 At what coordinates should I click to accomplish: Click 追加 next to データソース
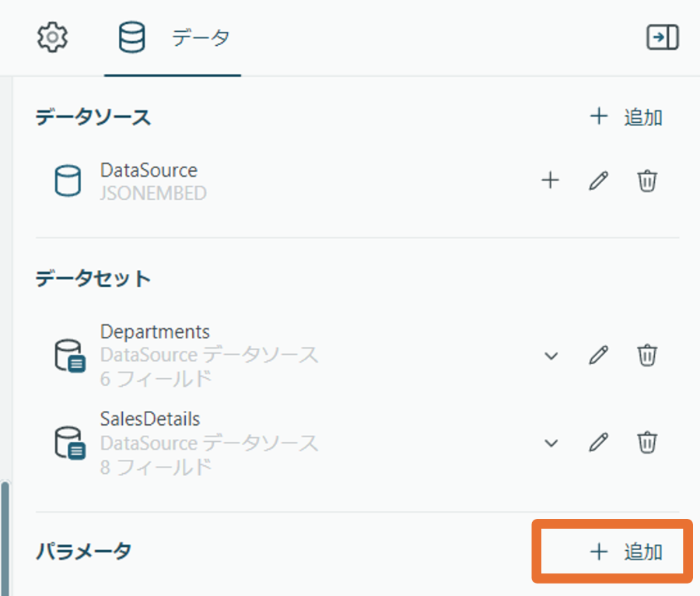tap(626, 117)
